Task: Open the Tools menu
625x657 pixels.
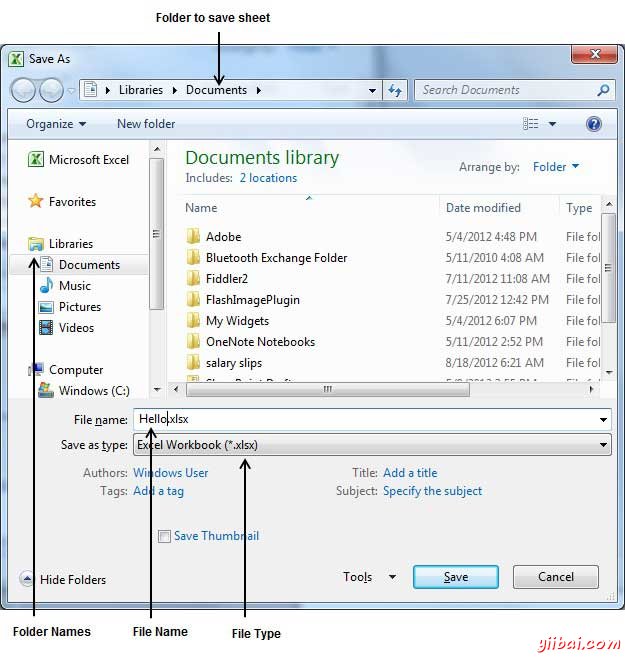Action: pos(369,577)
